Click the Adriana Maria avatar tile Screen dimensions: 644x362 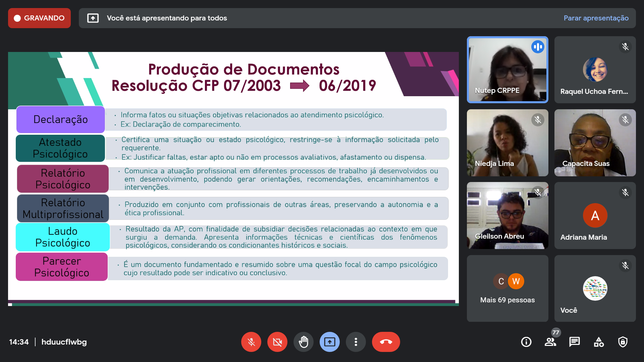pos(595,216)
